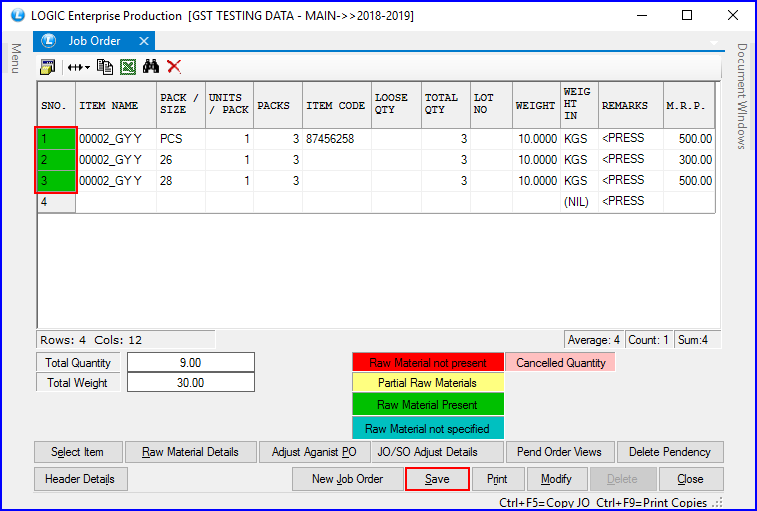Start a New Job Order
The width and height of the screenshot is (757, 511).
(348, 479)
